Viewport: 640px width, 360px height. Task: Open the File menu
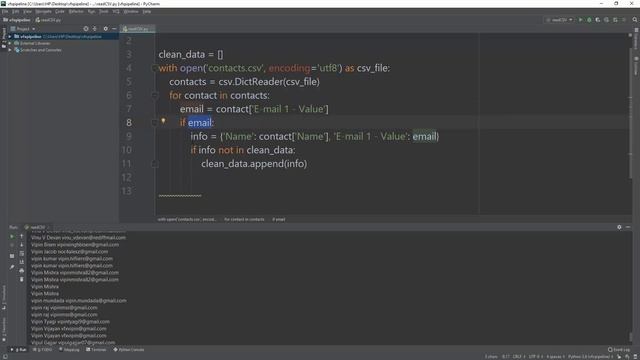[x=5, y=11]
